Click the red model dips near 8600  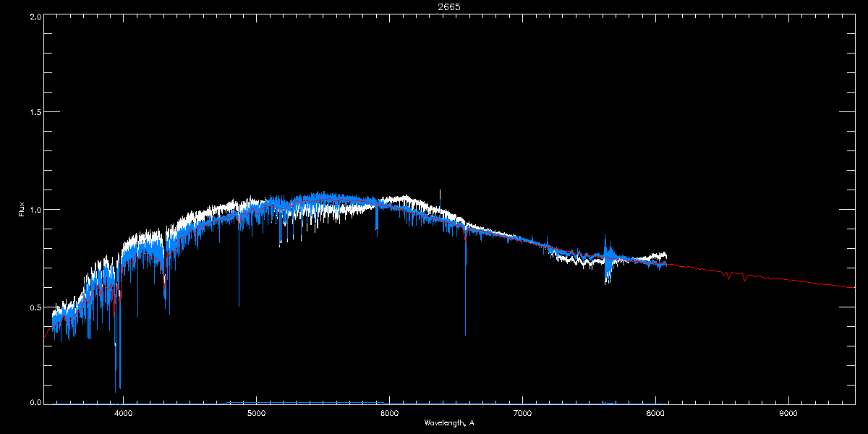click(736, 276)
